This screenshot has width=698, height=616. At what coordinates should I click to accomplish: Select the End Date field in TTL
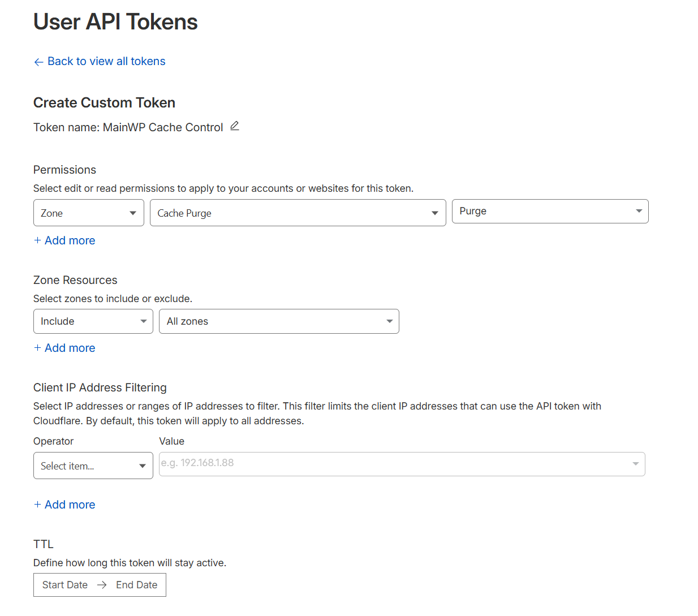[x=136, y=585]
